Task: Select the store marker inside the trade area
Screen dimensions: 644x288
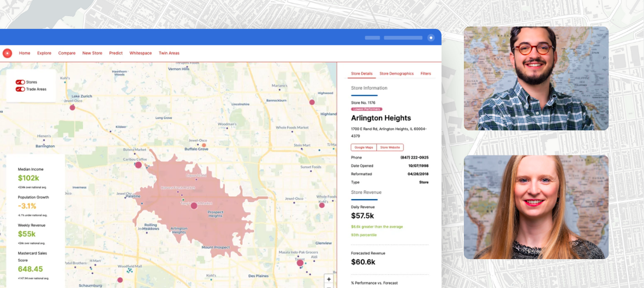Action: click(194, 206)
